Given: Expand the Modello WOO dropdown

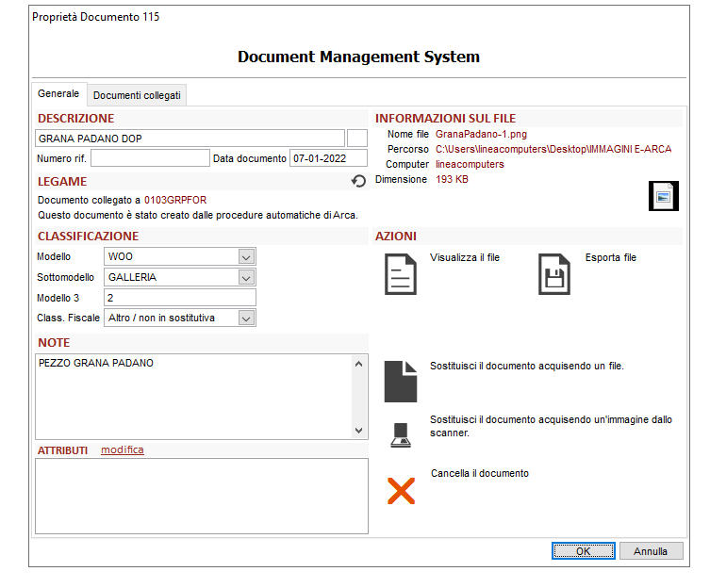Looking at the screenshot, I should coord(246,256).
